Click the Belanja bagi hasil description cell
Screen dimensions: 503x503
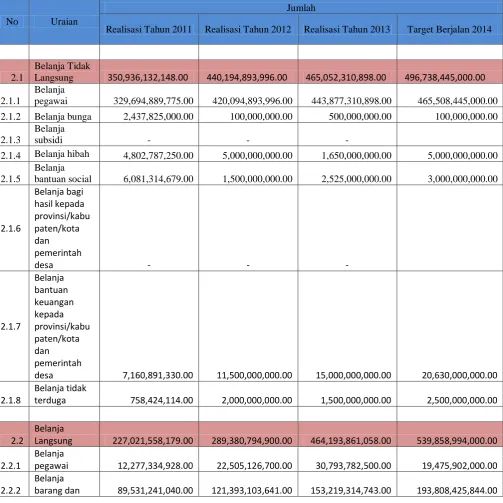click(x=64, y=228)
